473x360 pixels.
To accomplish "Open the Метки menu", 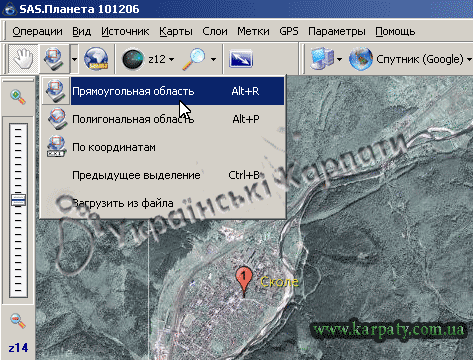I will tap(253, 31).
